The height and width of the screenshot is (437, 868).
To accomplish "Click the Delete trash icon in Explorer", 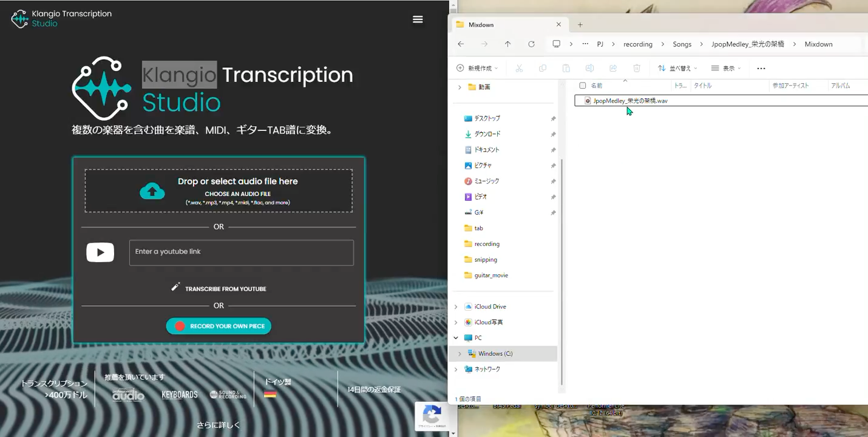I will (x=636, y=69).
